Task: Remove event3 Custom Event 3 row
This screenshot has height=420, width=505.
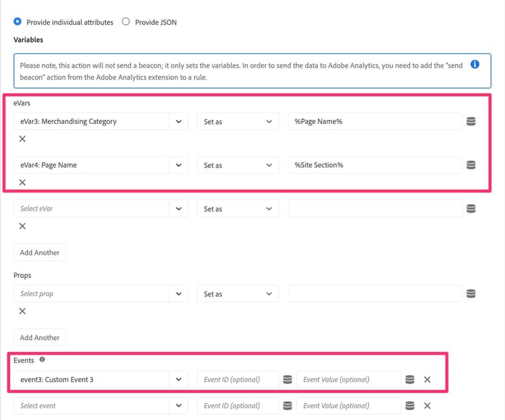Action: [427, 380]
